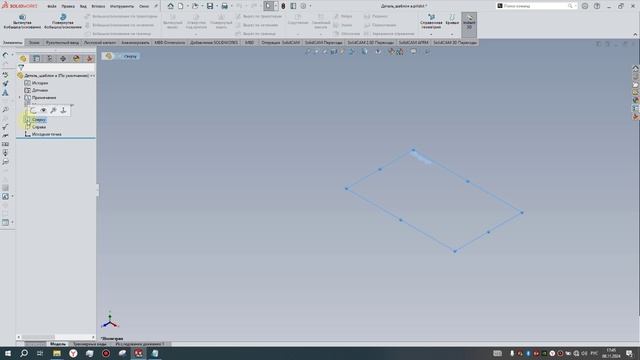Image resolution: width=640 pixels, height=360 pixels.
Task: Open the Edit menu
Action: click(x=68, y=6)
